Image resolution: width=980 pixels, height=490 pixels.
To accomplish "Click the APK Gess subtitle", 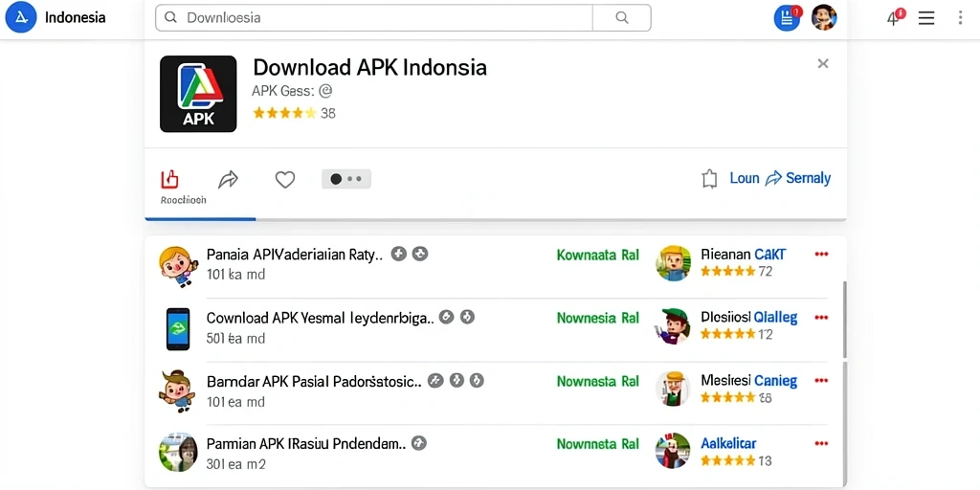I will (292, 91).
